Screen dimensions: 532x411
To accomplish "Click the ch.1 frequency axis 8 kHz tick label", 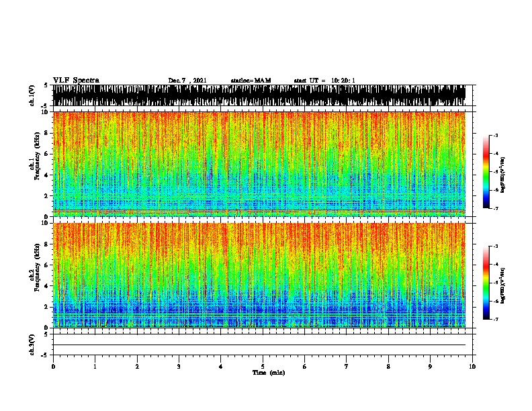I will [x=47, y=133].
